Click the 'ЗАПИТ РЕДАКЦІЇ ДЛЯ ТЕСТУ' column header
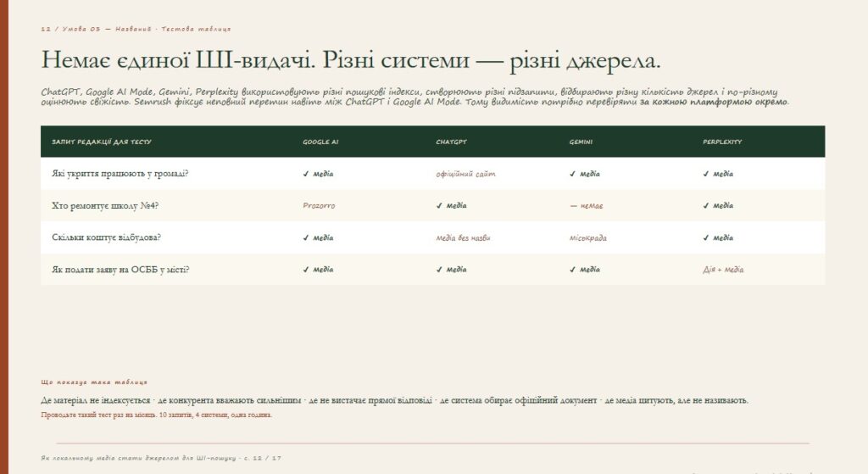The image size is (868, 474). pyautogui.click(x=102, y=142)
